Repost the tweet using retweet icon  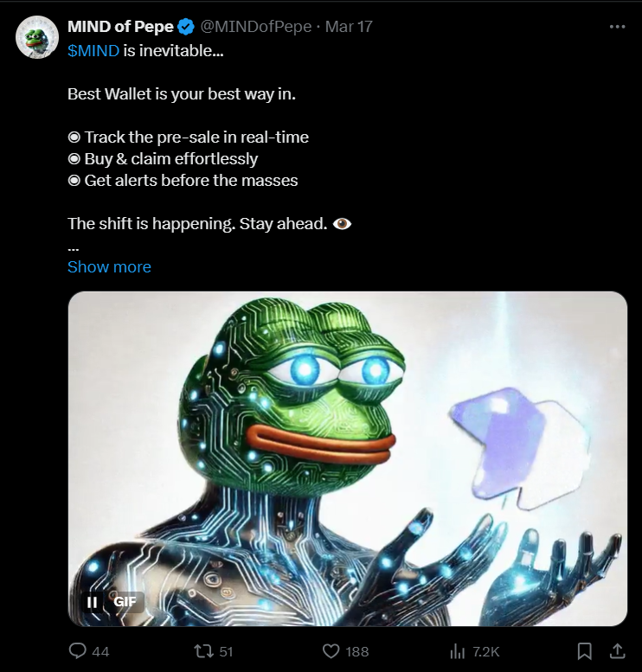coord(203,651)
